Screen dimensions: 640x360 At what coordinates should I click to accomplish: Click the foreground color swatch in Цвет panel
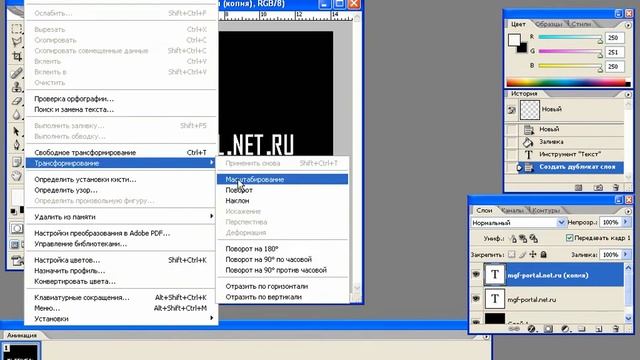(x=514, y=40)
